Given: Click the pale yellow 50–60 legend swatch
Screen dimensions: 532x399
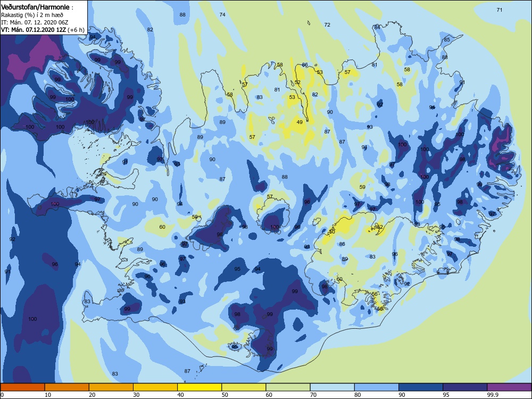Looking at the screenshot, I should pos(244,387).
